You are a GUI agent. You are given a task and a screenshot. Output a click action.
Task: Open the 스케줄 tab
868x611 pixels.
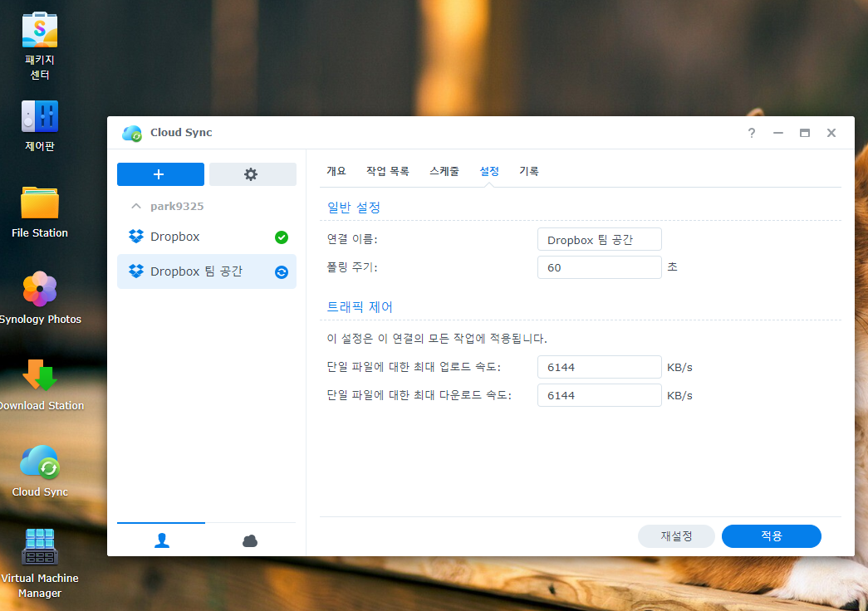pos(444,171)
